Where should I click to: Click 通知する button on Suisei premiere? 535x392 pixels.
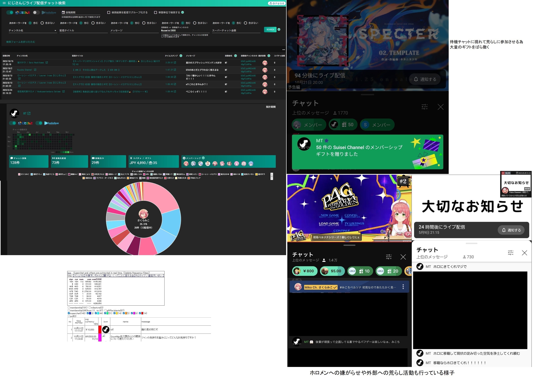[425, 79]
